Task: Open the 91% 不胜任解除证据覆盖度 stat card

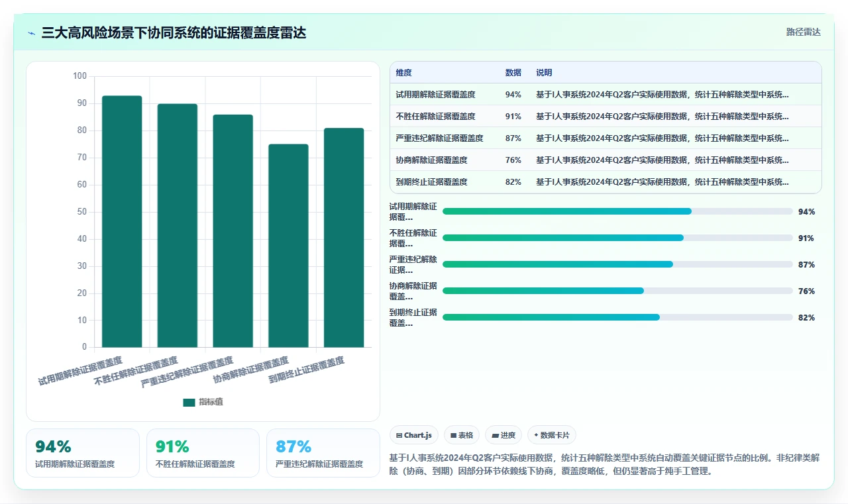Action: [203, 453]
